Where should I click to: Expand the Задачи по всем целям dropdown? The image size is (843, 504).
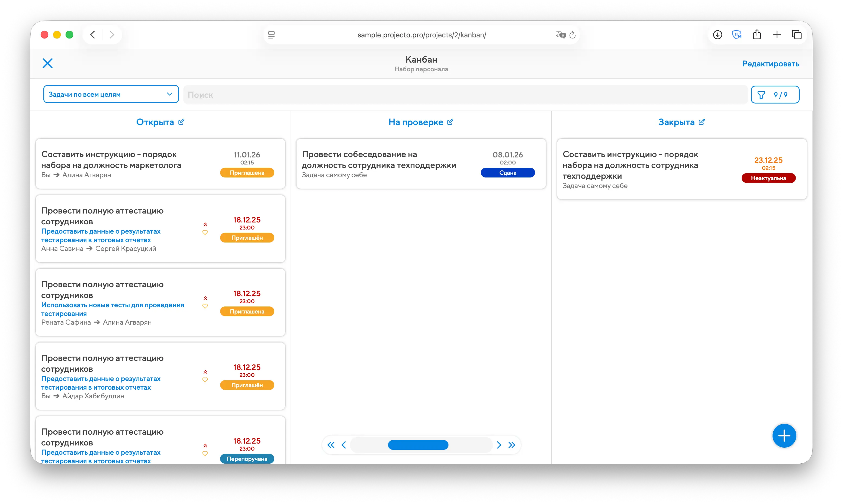111,94
